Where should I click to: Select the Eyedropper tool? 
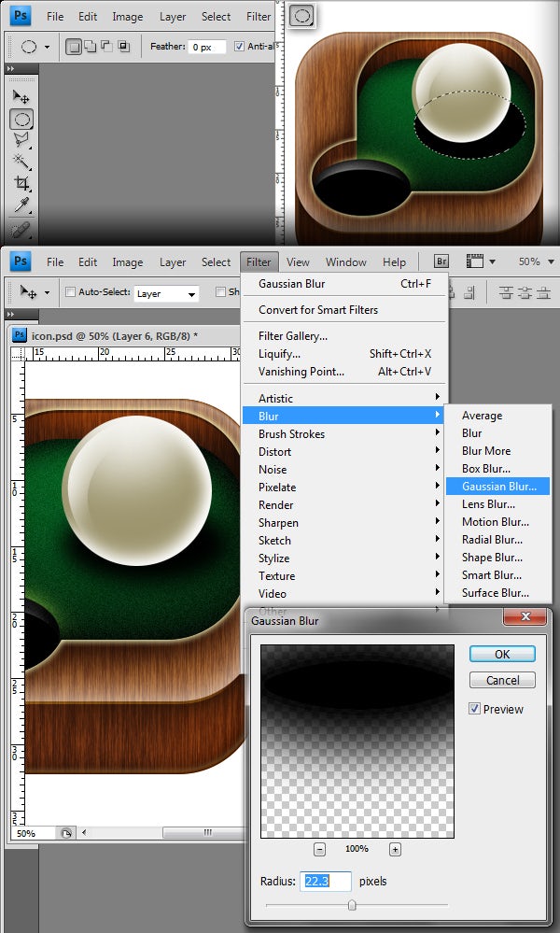(21, 205)
